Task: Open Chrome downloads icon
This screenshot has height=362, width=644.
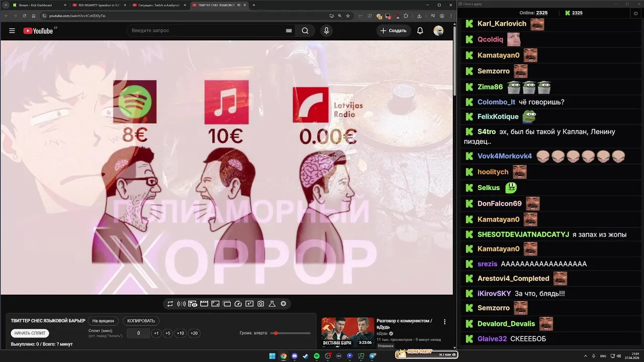Action: (x=419, y=16)
